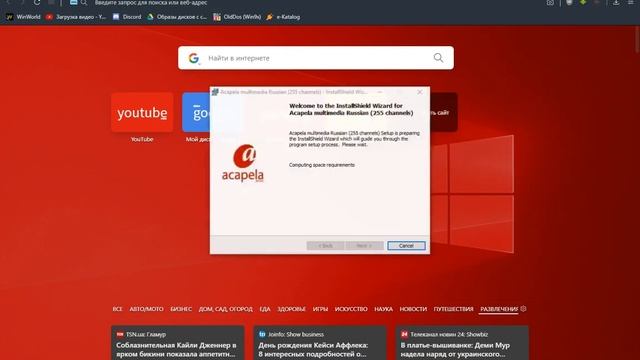Screen dimensions: 640x360
Task: Open the TSN.ua Гламур news article
Action: [178, 343]
